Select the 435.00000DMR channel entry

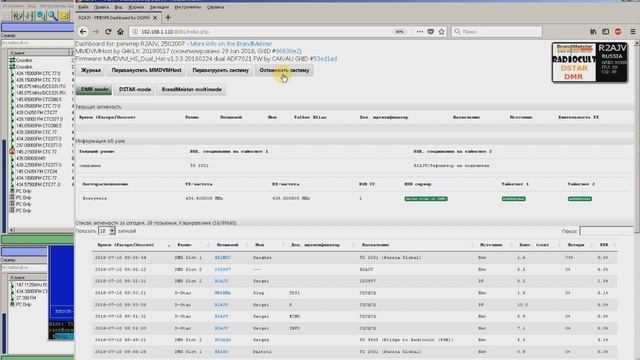31,158
